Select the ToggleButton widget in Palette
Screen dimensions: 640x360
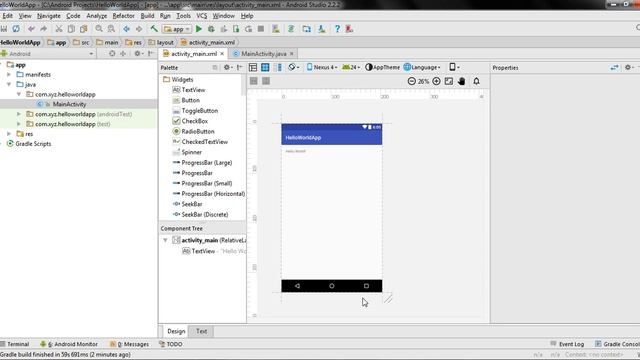(195, 111)
